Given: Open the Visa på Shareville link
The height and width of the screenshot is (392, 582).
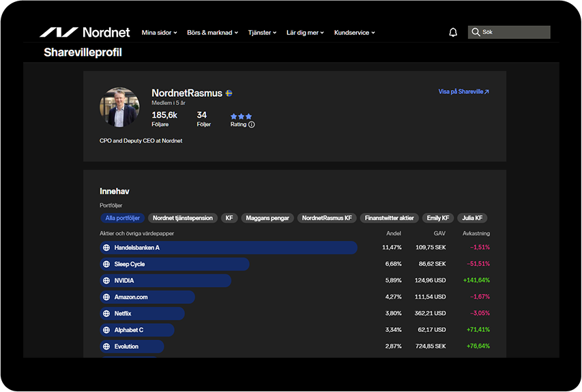Looking at the screenshot, I should click(463, 91).
